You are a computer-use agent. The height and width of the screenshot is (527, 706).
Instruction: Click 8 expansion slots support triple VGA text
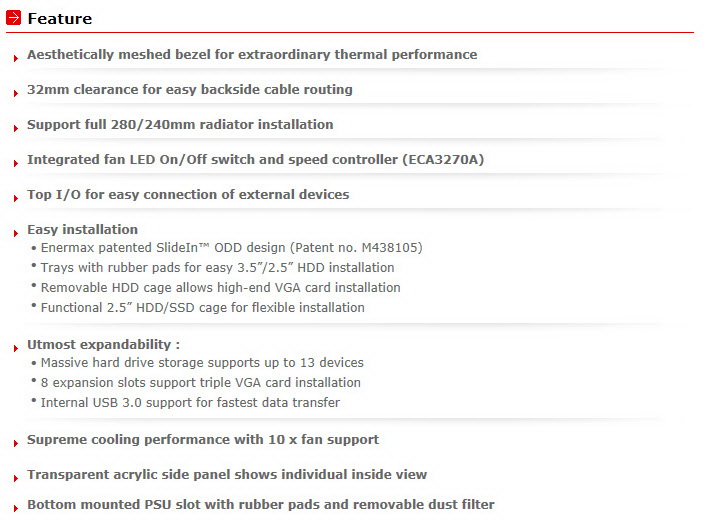pyautogui.click(x=201, y=382)
